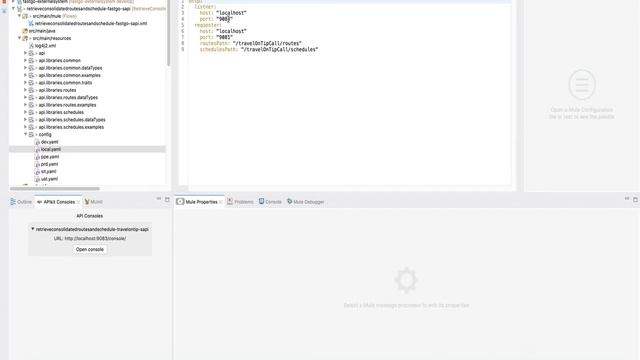Click the routesPath line in editor
This screenshot has height=360, width=640.
250,43
